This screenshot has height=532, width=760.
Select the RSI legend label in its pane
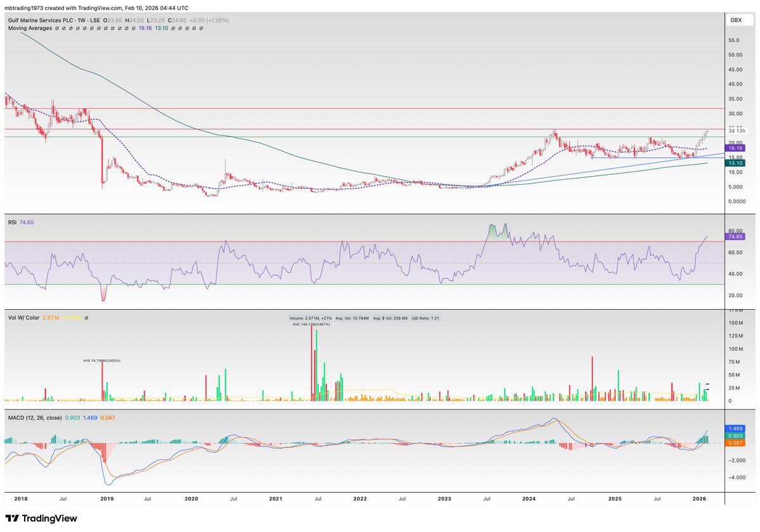pyautogui.click(x=11, y=224)
